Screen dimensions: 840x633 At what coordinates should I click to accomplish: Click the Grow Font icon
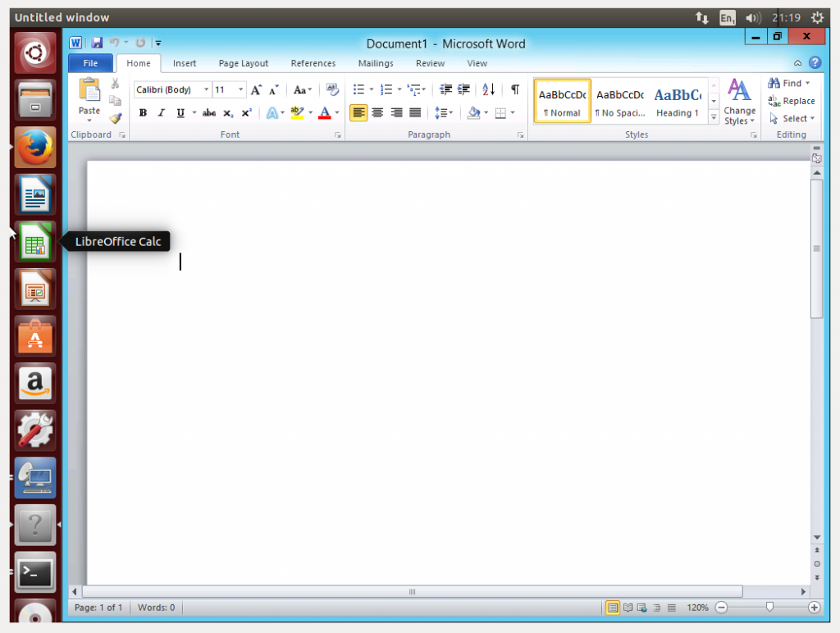[x=256, y=89]
